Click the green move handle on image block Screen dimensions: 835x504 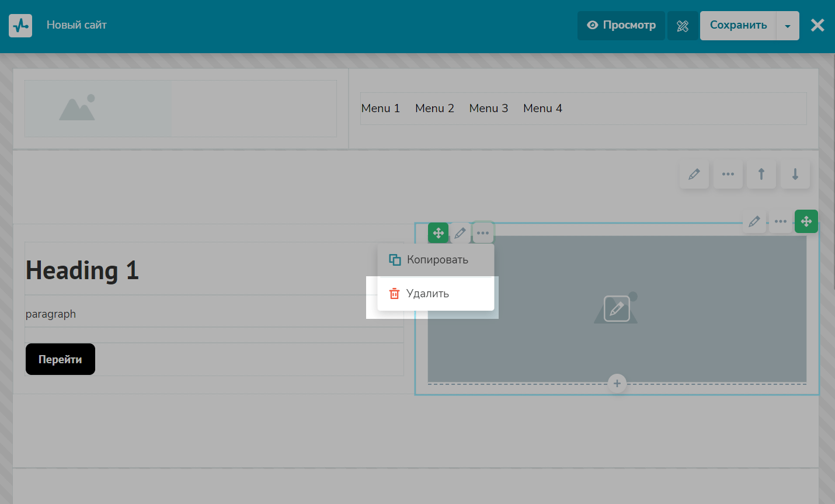pos(438,233)
